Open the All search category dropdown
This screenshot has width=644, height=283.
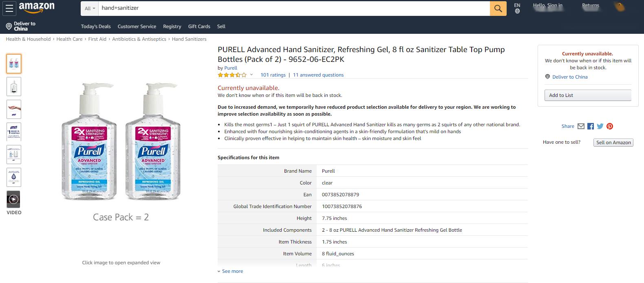click(x=90, y=8)
